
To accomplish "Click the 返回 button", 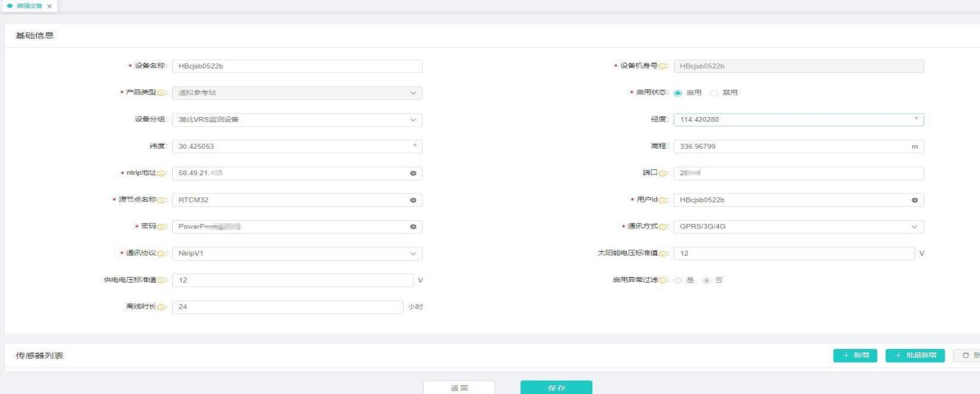I will coord(458,387).
